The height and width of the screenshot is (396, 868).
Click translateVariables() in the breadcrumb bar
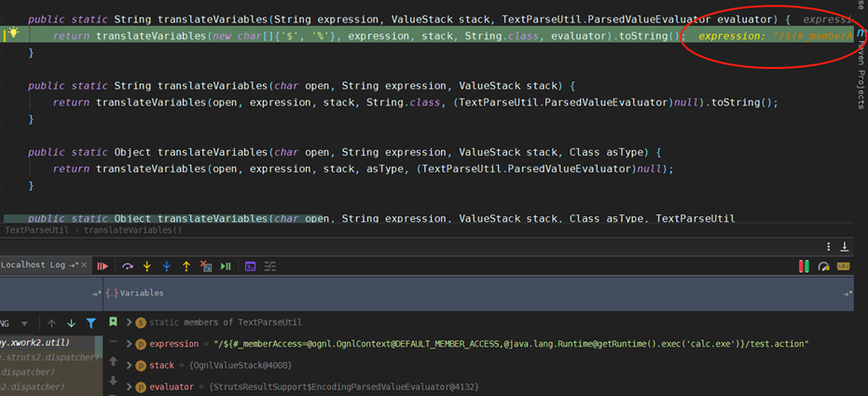point(132,229)
